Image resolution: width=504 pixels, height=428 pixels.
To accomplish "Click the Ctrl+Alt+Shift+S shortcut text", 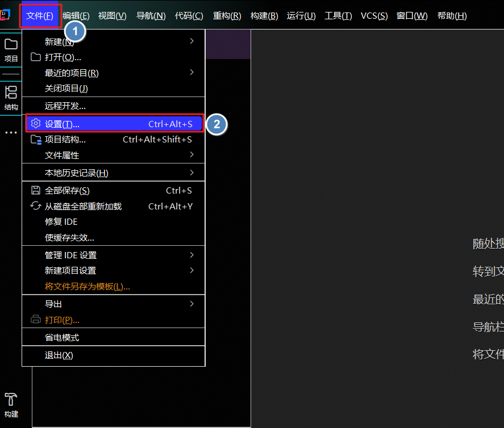I will click(x=157, y=140).
